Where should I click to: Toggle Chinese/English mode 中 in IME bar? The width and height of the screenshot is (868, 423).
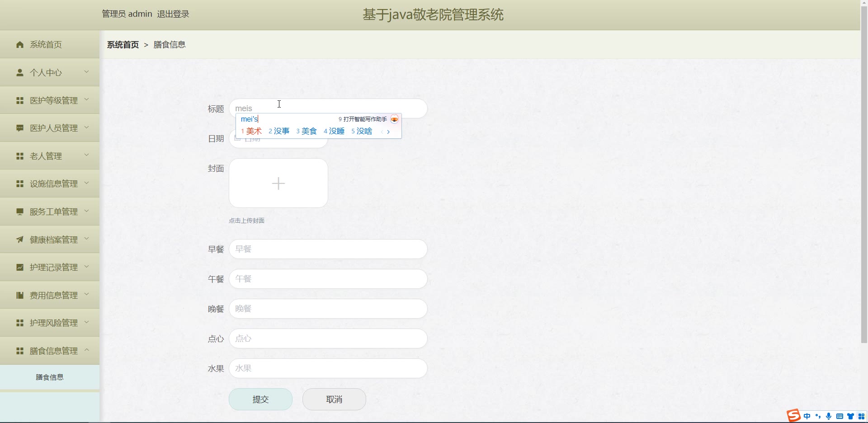point(807,416)
